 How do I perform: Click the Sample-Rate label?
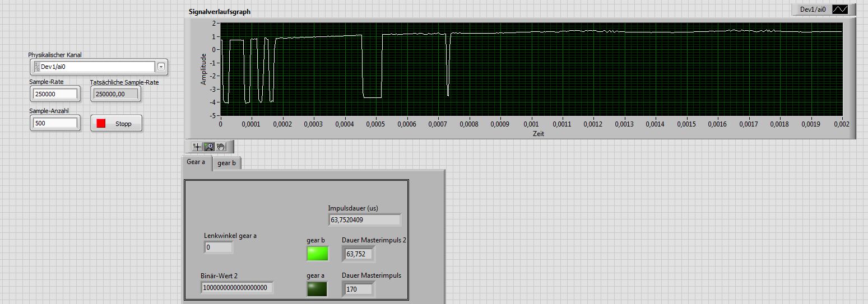[x=47, y=82]
